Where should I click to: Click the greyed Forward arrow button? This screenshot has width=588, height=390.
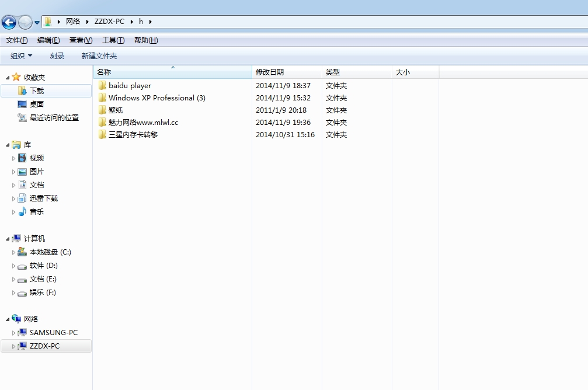(25, 23)
